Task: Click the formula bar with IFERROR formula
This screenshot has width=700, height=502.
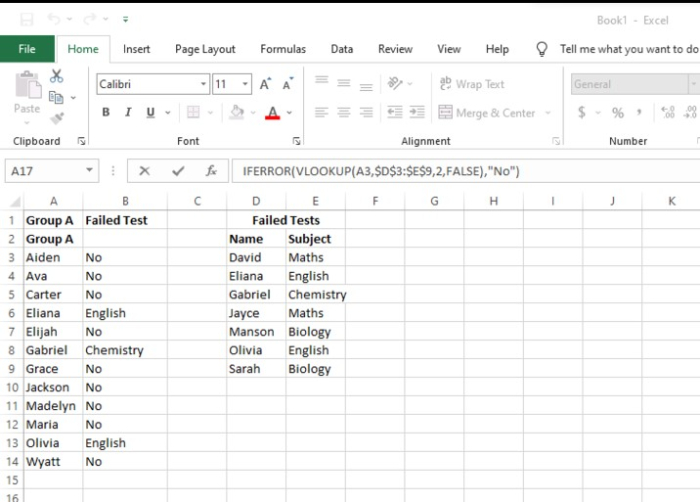Action: (466, 171)
